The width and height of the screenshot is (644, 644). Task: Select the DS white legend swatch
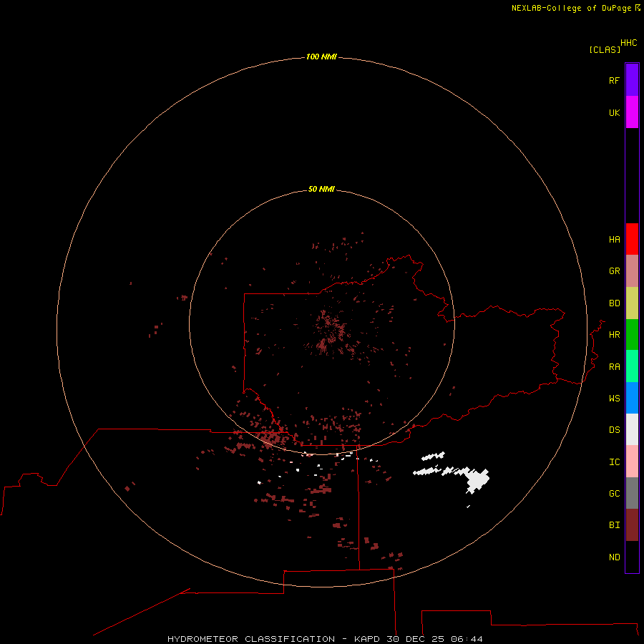coord(632,429)
